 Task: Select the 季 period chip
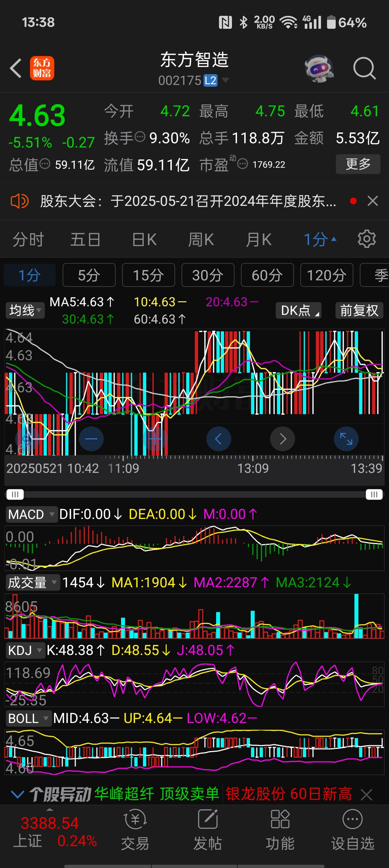tap(375, 275)
